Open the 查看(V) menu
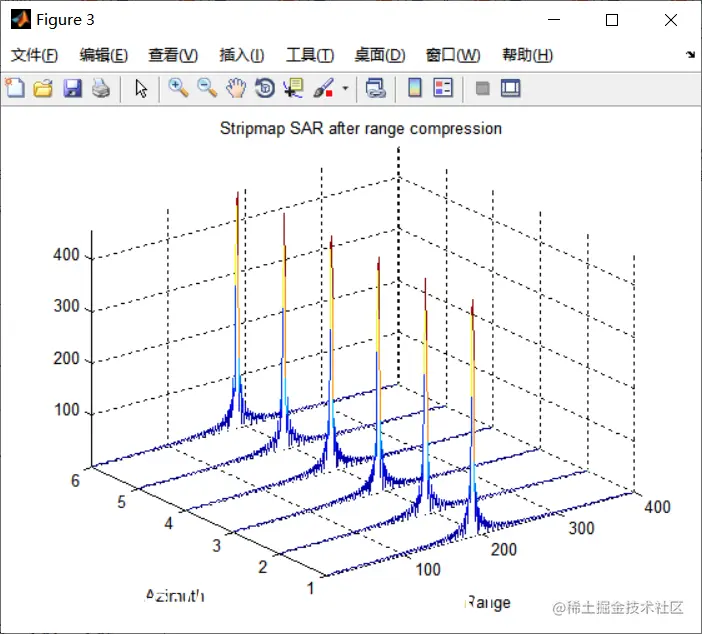The width and height of the screenshot is (702, 634). (x=173, y=55)
